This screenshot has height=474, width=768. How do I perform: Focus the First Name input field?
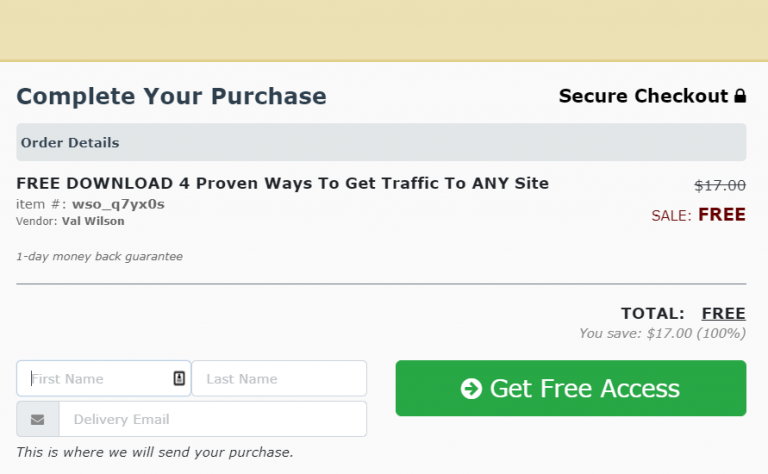[x=95, y=378]
